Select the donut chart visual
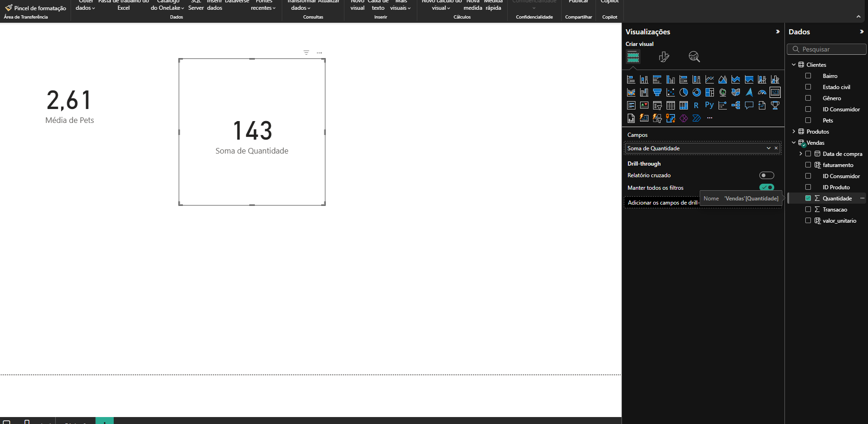 696,93
